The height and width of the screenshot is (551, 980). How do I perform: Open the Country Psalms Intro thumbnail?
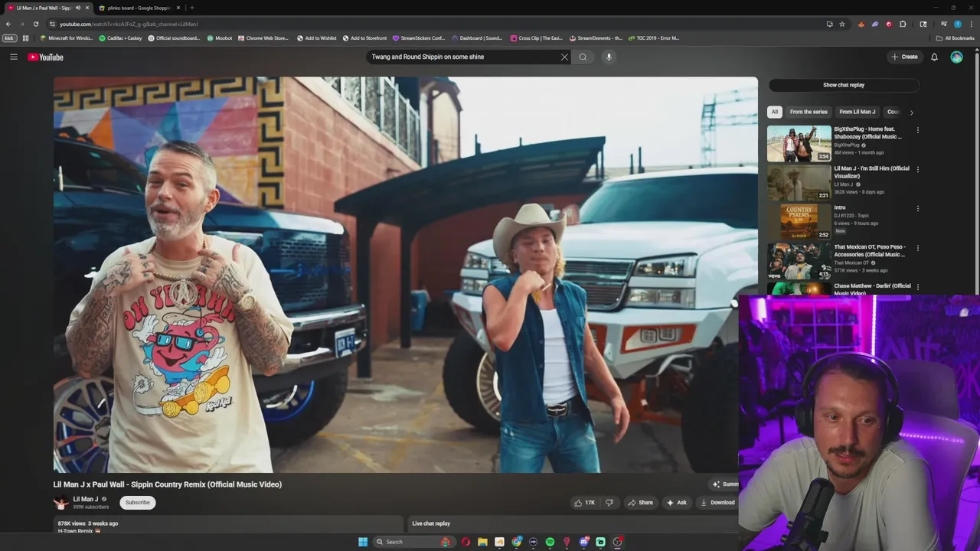799,222
